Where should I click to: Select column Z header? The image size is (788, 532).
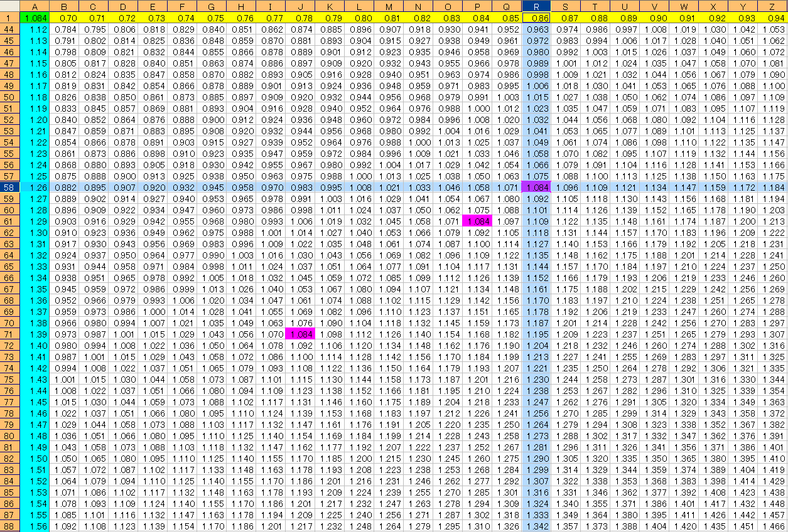[772, 6]
